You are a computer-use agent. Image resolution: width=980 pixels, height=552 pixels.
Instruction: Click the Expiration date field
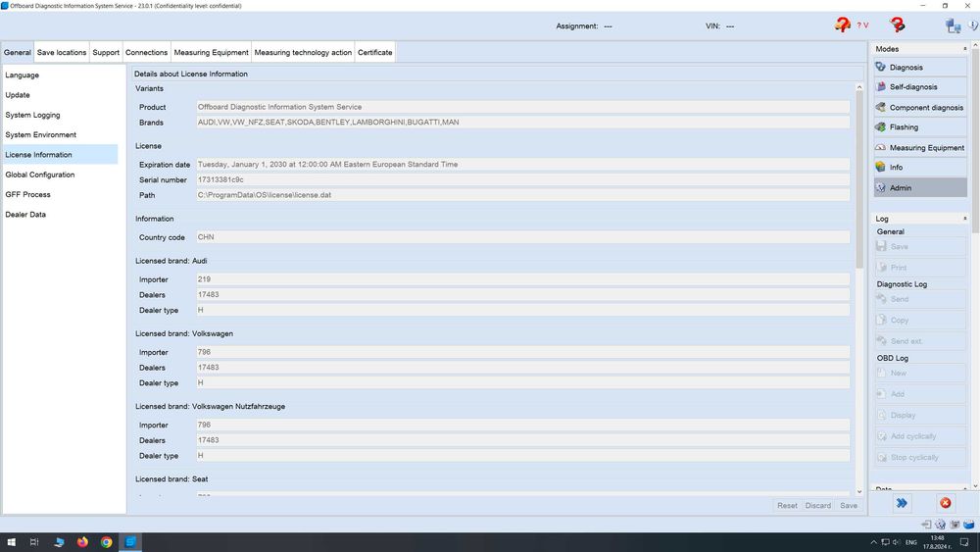pyautogui.click(x=522, y=165)
